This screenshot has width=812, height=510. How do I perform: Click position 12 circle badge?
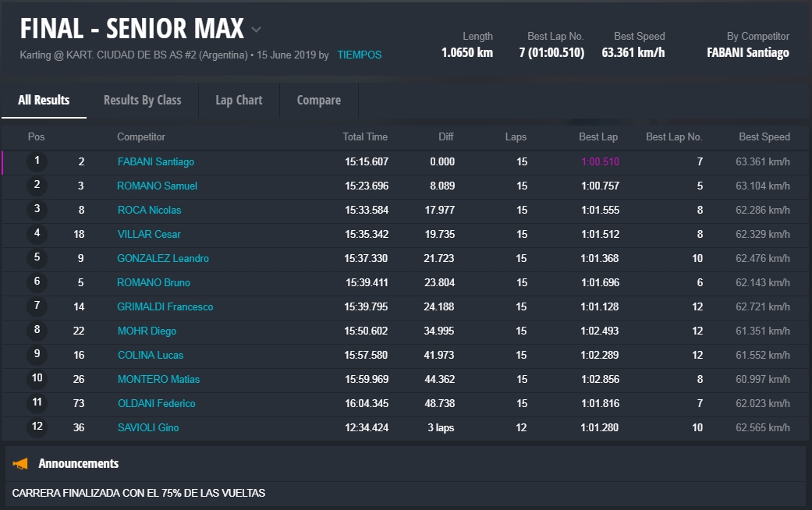pos(37,427)
